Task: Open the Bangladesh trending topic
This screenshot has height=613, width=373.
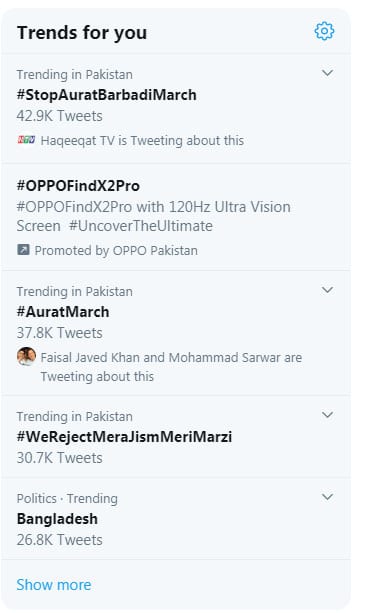Action: (57, 519)
